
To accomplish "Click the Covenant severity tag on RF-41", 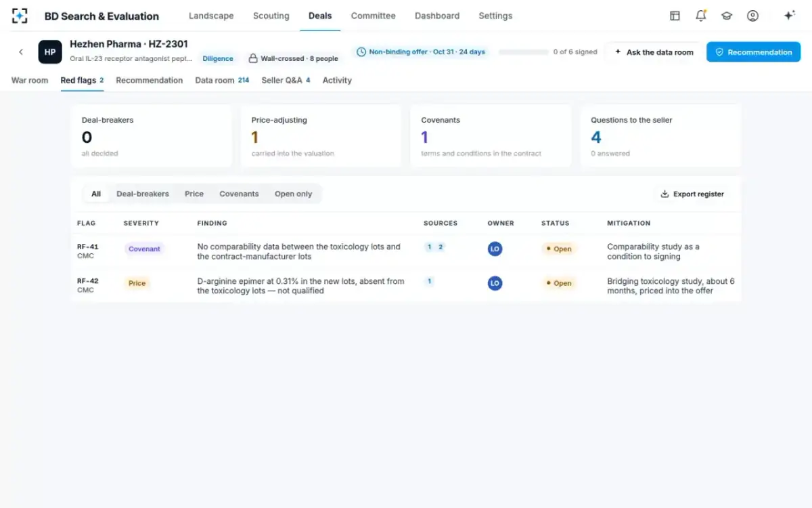I will click(144, 249).
